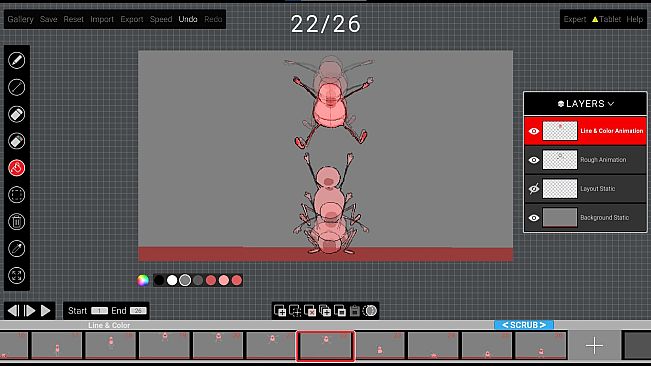The width and height of the screenshot is (651, 366).
Task: Pick the first red color swatch
Action: pos(211,281)
